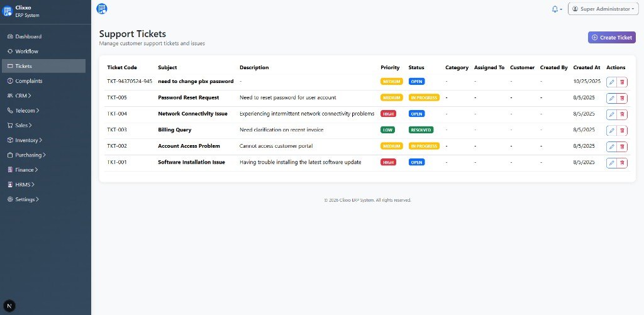Edit ticket TKT-004 Network Connectivity Issue
This screenshot has width=644, height=315.
(x=611, y=114)
